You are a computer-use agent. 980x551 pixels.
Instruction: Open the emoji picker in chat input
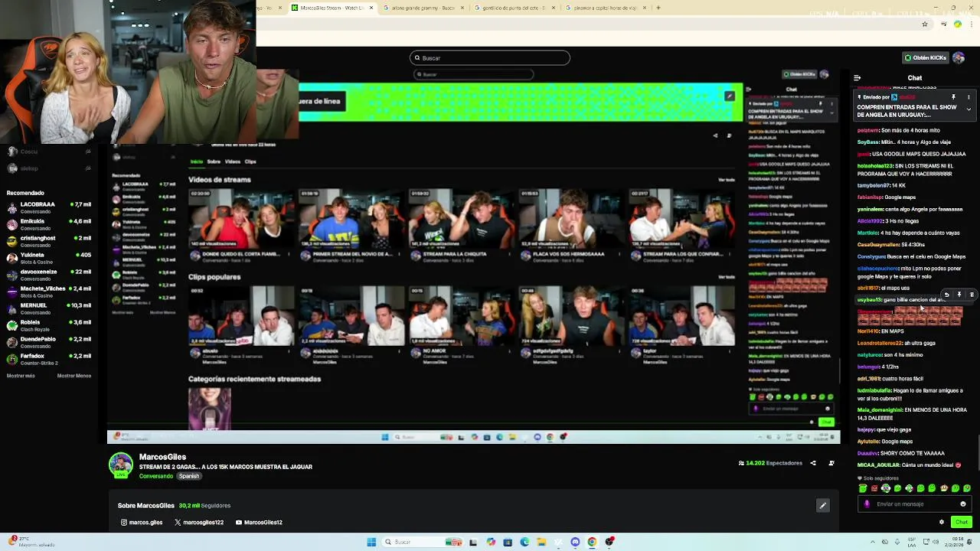[963, 504]
